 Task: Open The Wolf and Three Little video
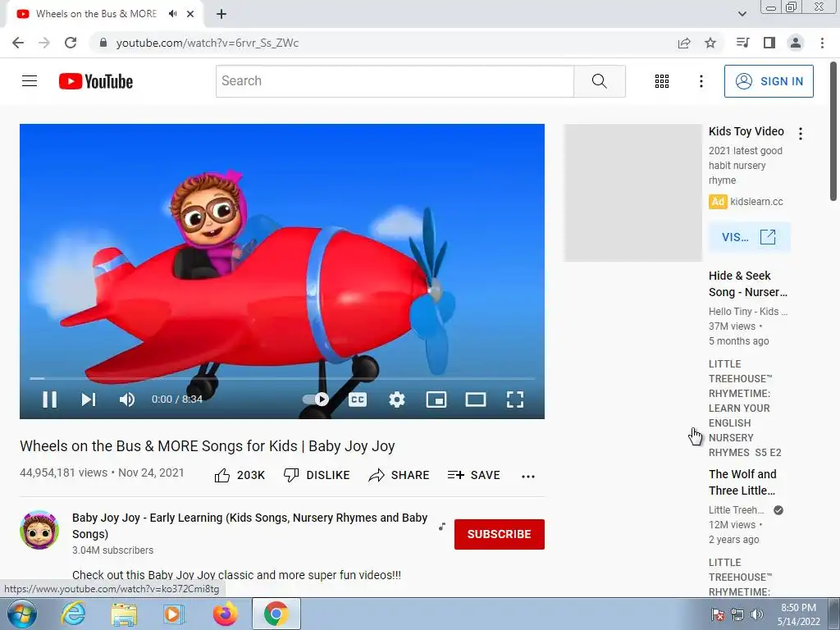[x=742, y=482]
